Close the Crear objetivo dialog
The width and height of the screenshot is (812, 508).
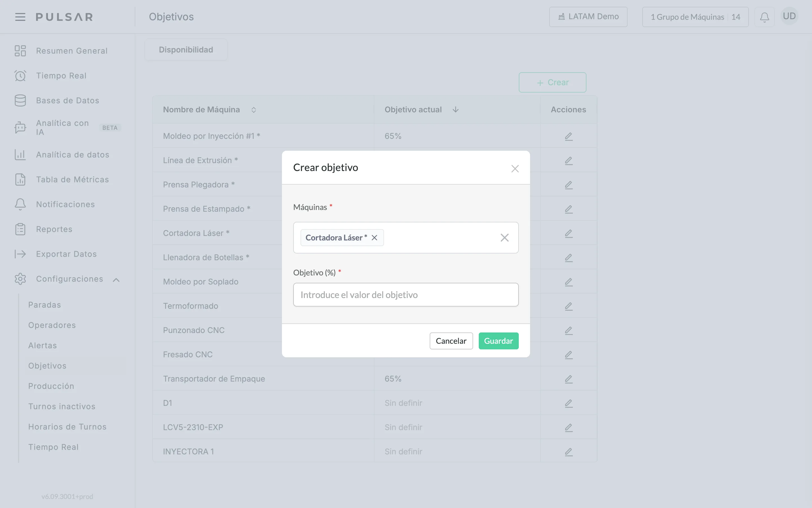(515, 169)
